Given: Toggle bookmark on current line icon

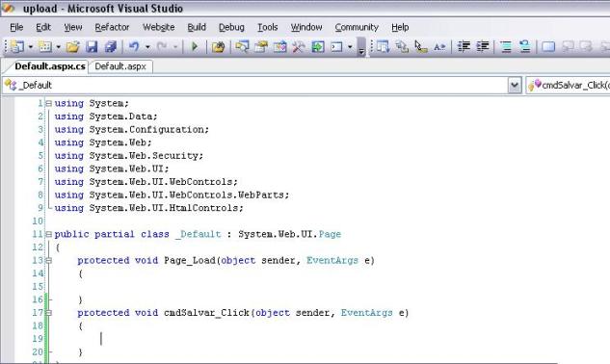Looking at the screenshot, I should pos(548,47).
